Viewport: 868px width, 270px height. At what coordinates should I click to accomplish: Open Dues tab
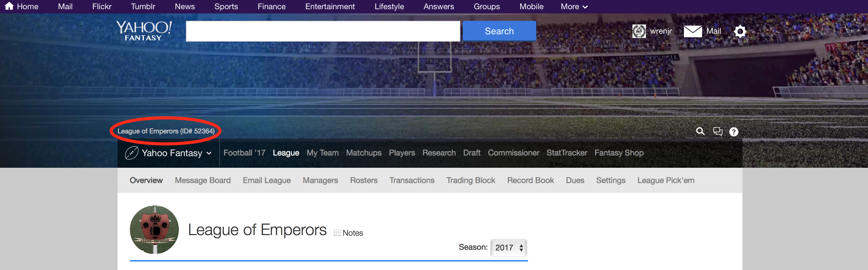pyautogui.click(x=575, y=180)
